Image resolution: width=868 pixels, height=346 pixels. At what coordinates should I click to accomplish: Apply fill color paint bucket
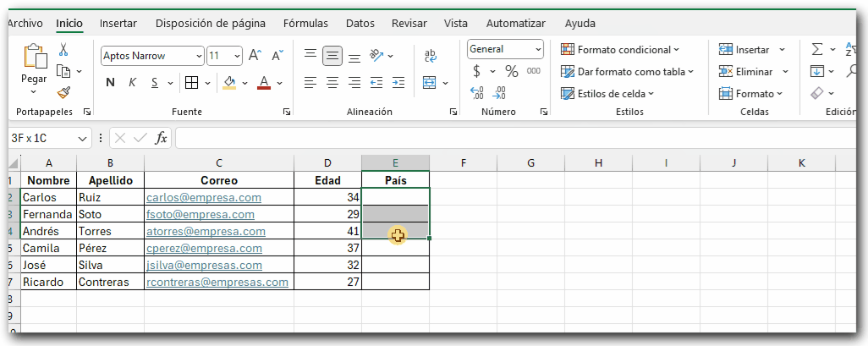click(x=229, y=83)
